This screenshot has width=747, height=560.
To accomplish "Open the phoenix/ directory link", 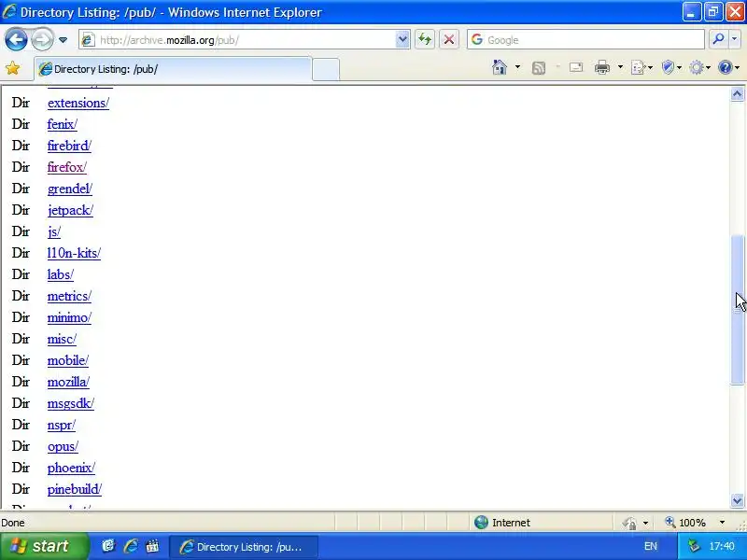I will 71,468.
